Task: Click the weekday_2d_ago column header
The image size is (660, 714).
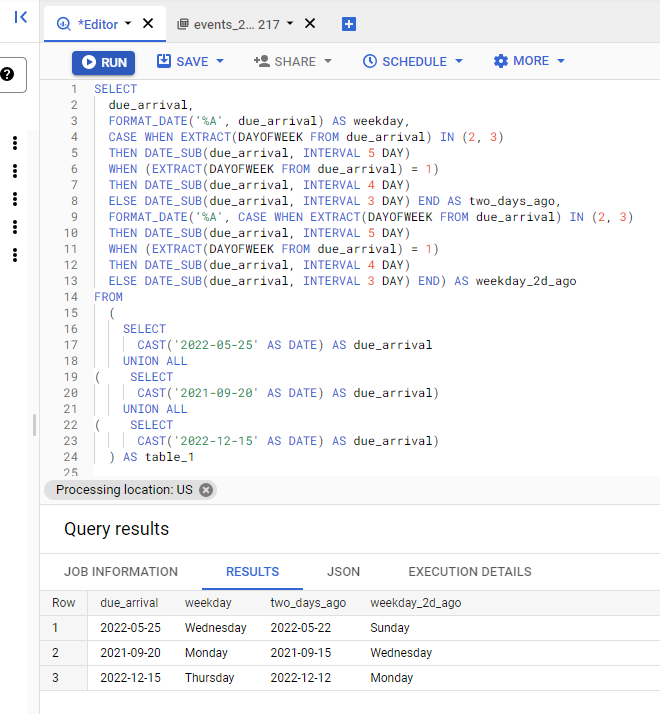Action: pyautogui.click(x=415, y=603)
